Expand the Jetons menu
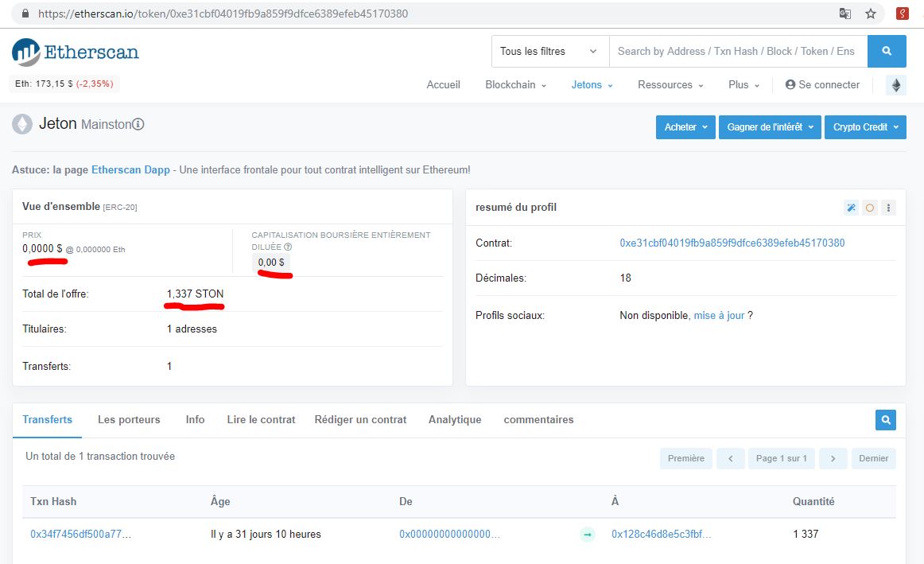 (x=592, y=84)
